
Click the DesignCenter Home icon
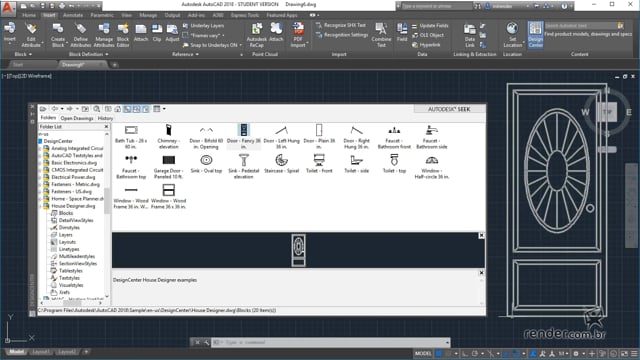coord(117,109)
